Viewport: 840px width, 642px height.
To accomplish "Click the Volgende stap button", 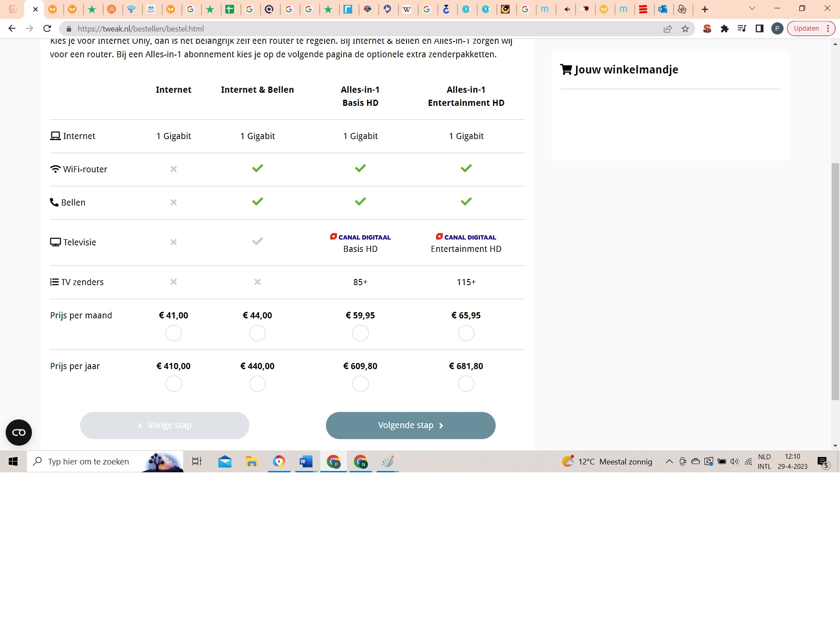I will click(x=410, y=426).
